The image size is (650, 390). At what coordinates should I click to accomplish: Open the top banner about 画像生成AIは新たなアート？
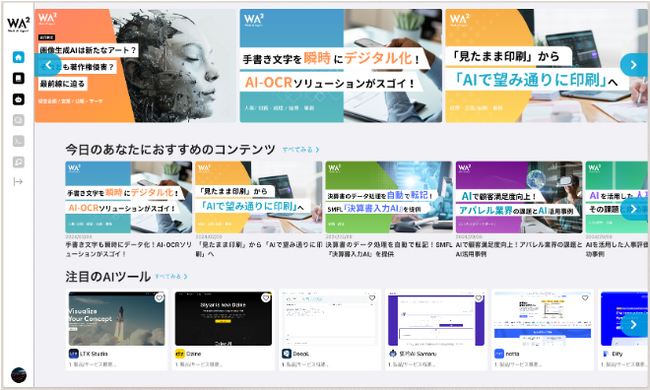135,65
